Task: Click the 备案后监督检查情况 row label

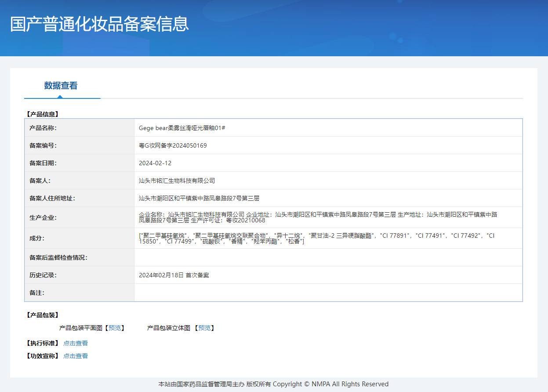Action: pos(58,258)
